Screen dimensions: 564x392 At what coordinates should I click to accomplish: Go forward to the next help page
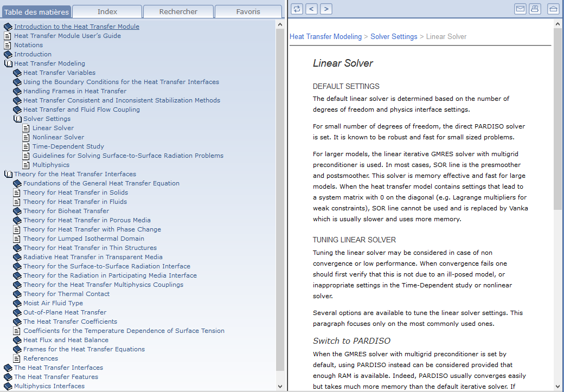coord(325,9)
